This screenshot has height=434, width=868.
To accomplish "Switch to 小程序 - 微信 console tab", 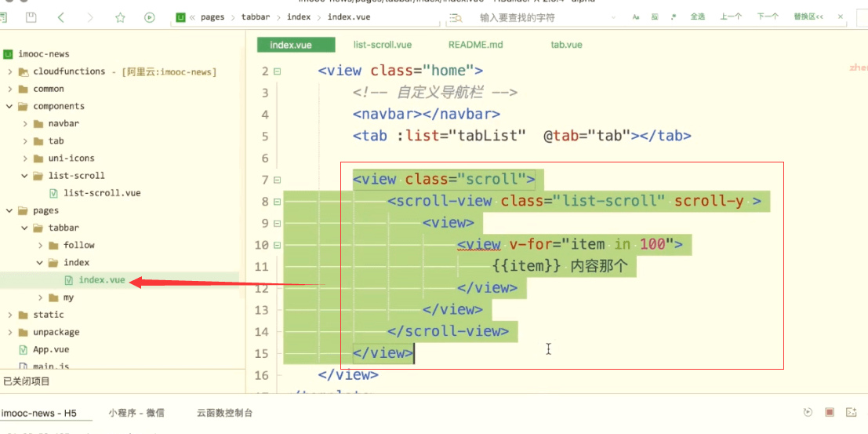I will 136,413.
